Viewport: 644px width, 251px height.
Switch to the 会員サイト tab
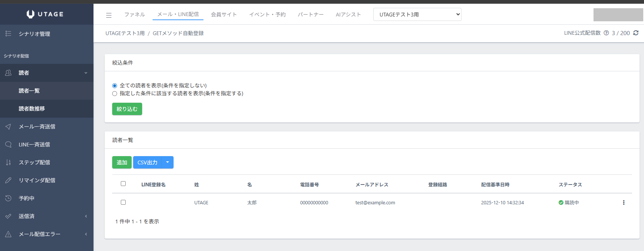[224, 15]
